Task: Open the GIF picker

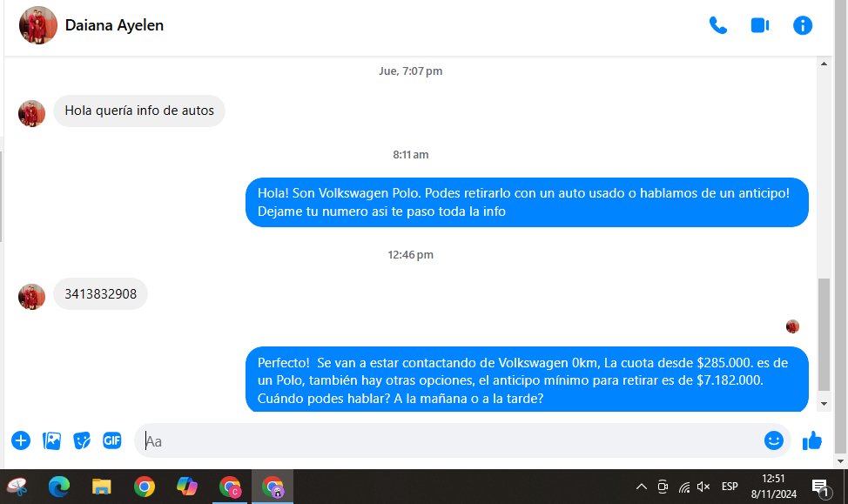Action: pyautogui.click(x=111, y=440)
